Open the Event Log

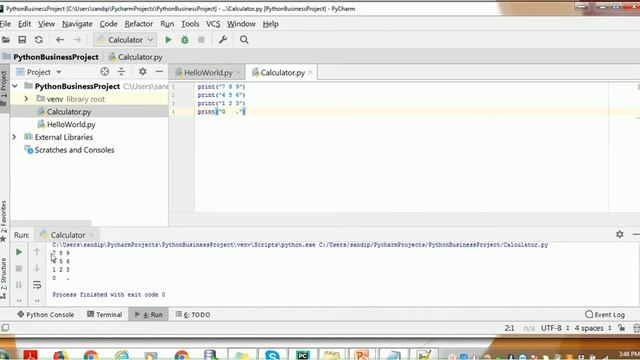click(605, 314)
